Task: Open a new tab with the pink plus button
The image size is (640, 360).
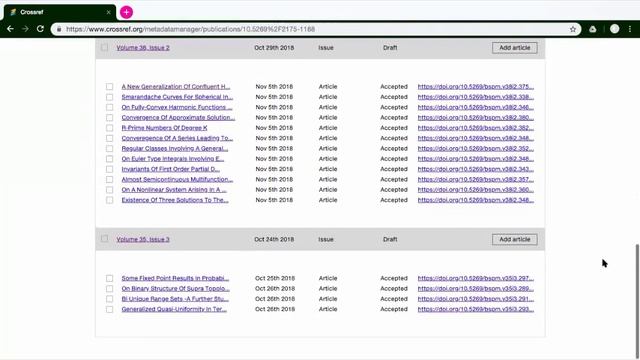Action: click(x=127, y=12)
